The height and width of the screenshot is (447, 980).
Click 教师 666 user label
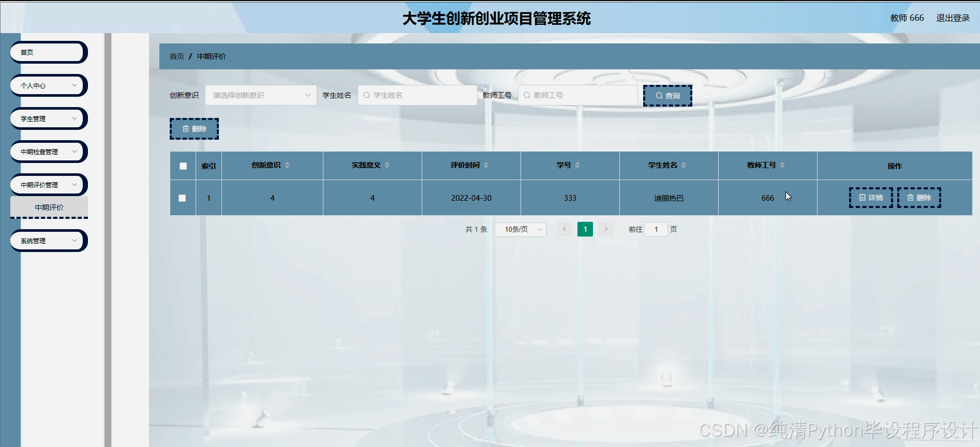[907, 18]
